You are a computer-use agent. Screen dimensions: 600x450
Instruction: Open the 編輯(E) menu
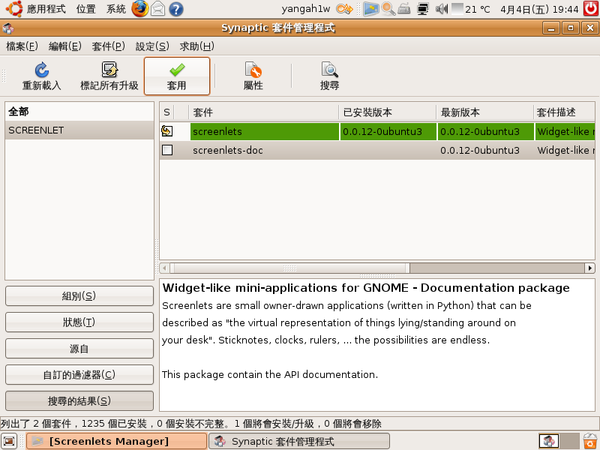click(x=65, y=46)
